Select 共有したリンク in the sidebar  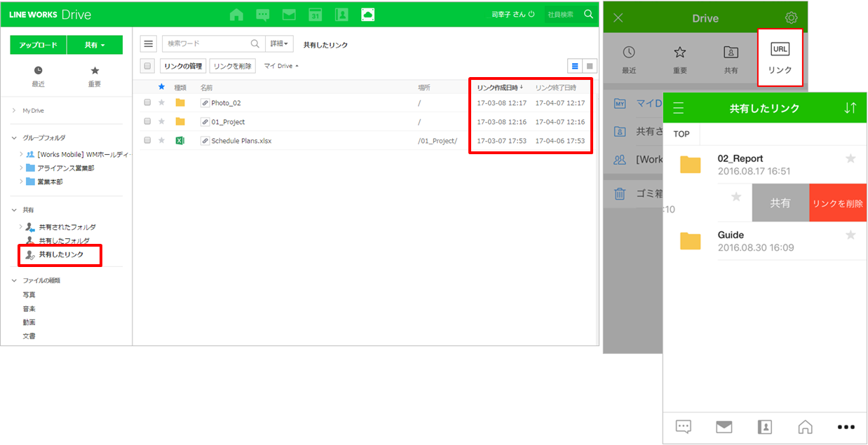coord(61,254)
